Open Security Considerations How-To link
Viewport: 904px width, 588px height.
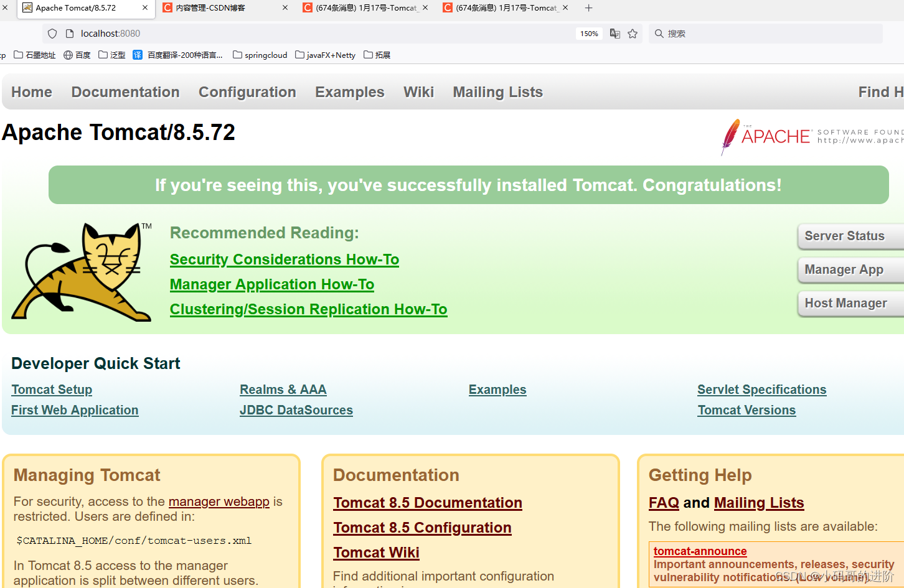pos(284,259)
